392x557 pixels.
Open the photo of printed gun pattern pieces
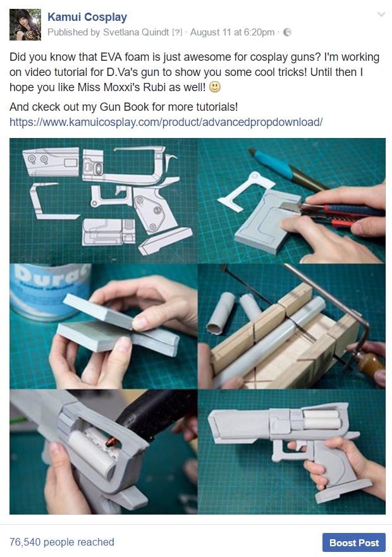pyautogui.click(x=103, y=201)
